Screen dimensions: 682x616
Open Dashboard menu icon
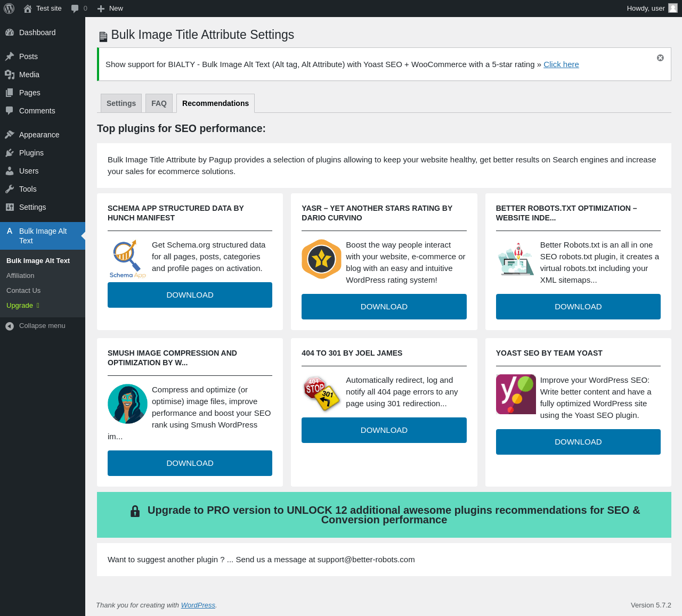(x=10, y=32)
